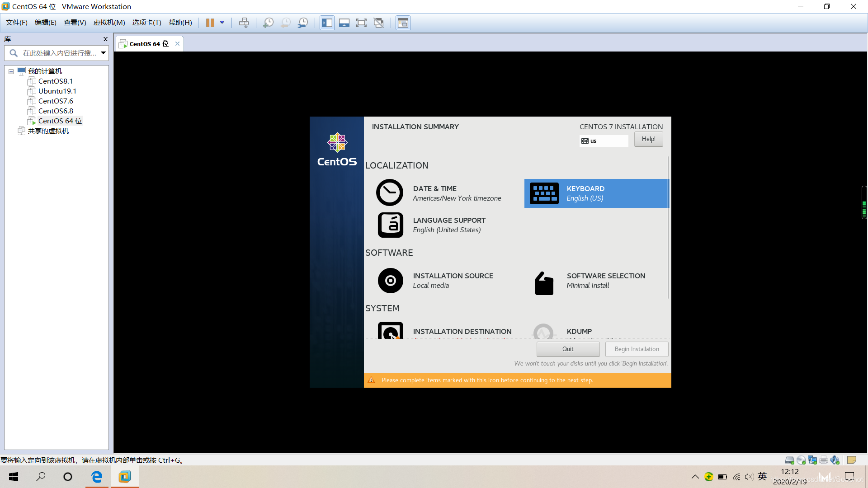Open the volume control in tray

(749, 477)
